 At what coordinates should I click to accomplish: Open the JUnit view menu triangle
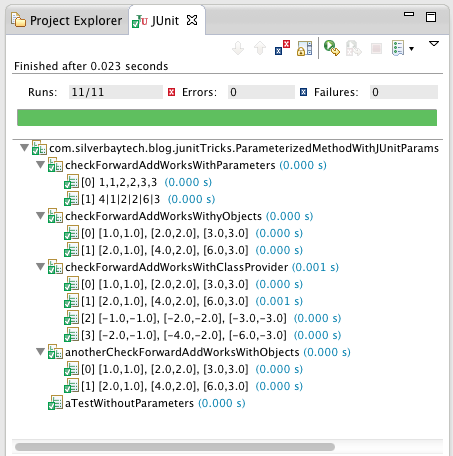click(x=434, y=44)
